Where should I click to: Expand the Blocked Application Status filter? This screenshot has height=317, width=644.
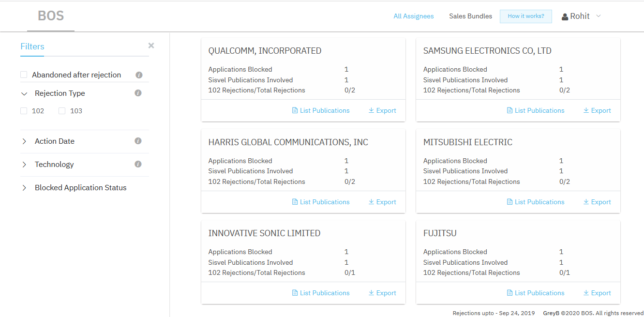(x=24, y=188)
